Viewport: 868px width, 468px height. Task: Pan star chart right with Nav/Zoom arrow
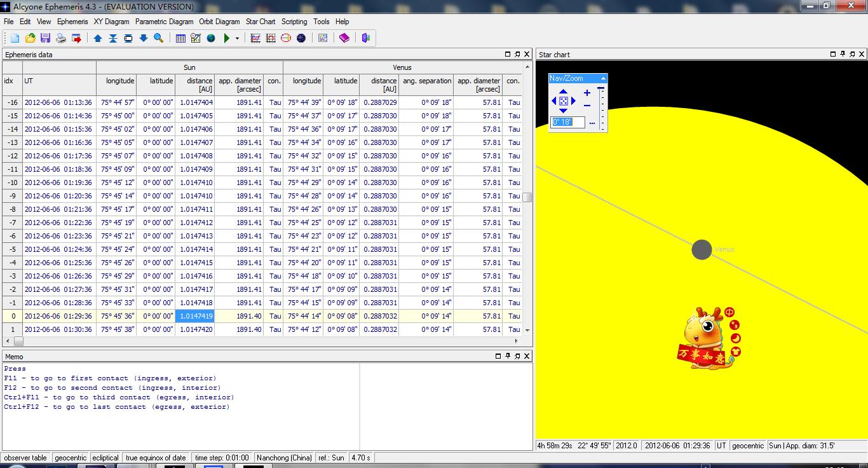[x=573, y=100]
